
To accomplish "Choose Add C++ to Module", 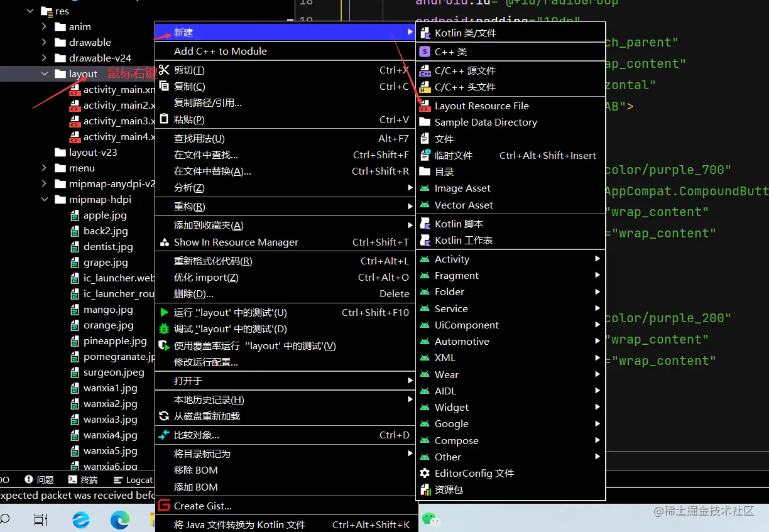I will [x=286, y=51].
